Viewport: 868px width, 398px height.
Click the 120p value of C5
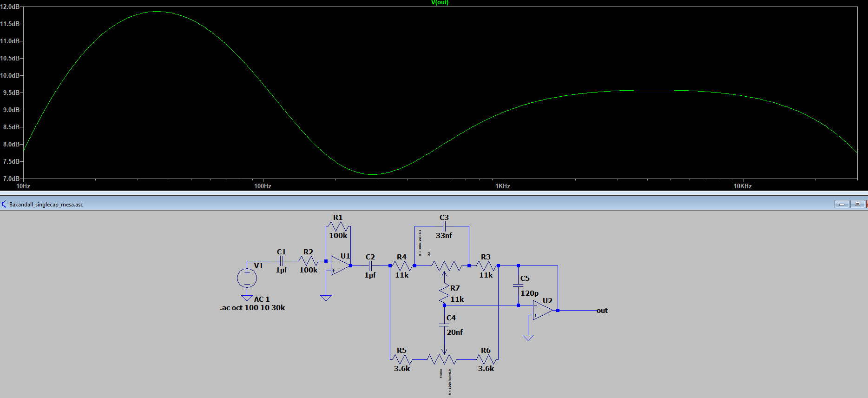(x=530, y=293)
